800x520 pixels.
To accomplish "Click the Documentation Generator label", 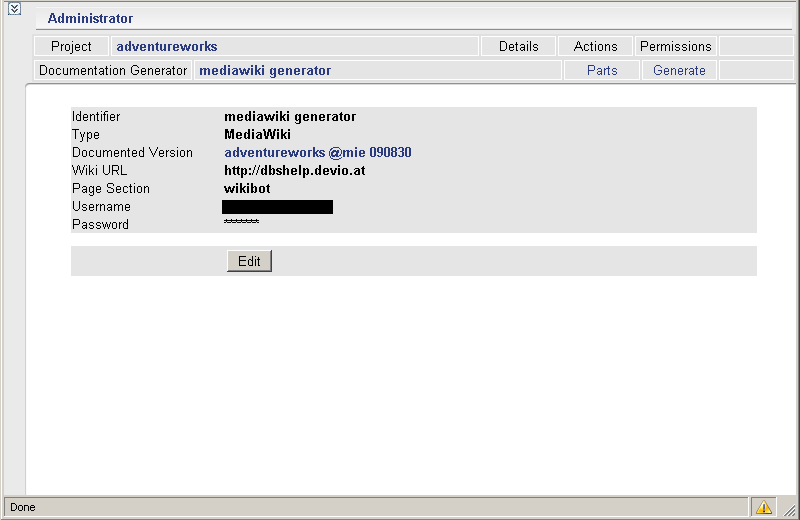I will pyautogui.click(x=113, y=70).
